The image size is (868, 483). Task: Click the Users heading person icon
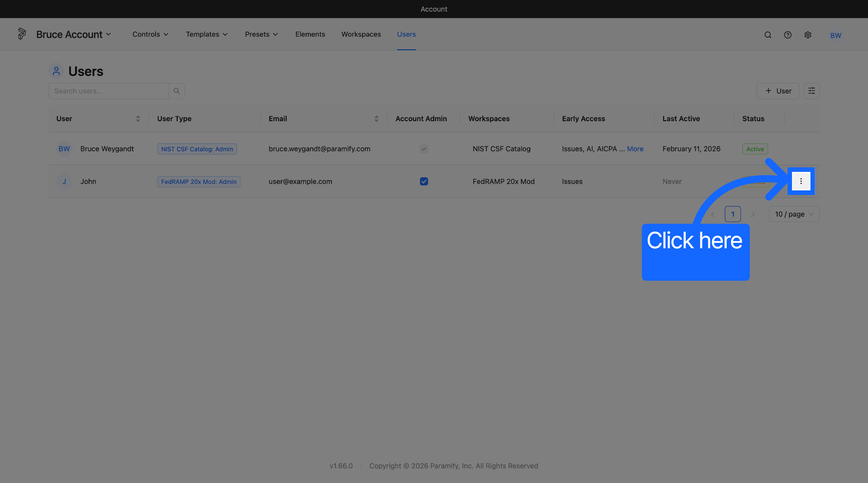click(x=56, y=71)
